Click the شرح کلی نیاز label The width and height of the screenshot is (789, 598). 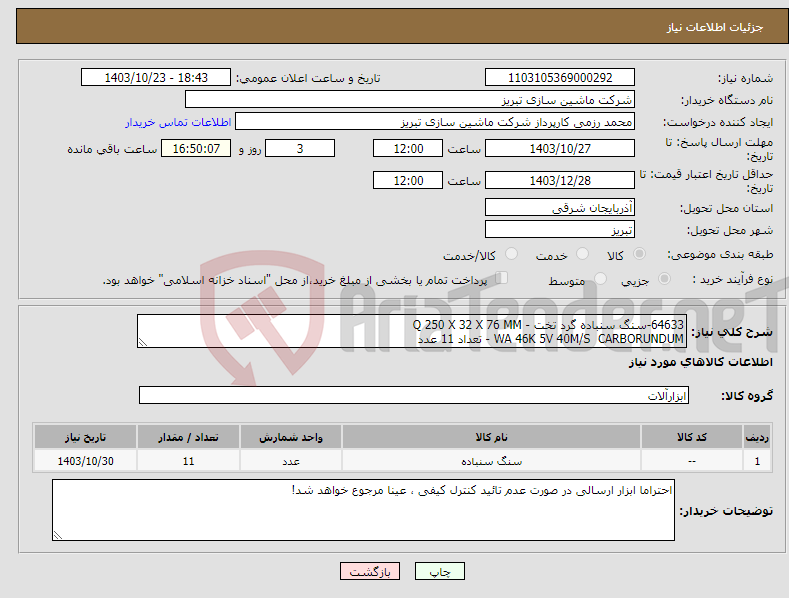732,332
